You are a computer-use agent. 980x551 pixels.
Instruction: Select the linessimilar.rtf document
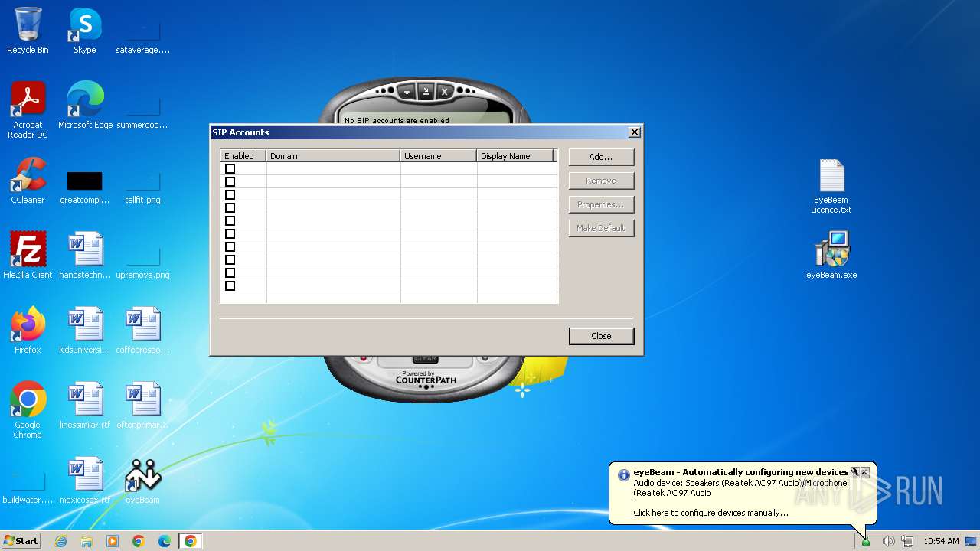(x=85, y=406)
